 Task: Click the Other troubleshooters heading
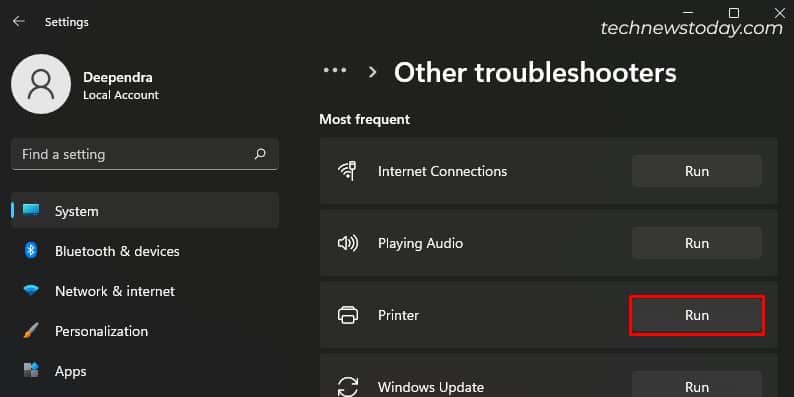click(x=535, y=73)
